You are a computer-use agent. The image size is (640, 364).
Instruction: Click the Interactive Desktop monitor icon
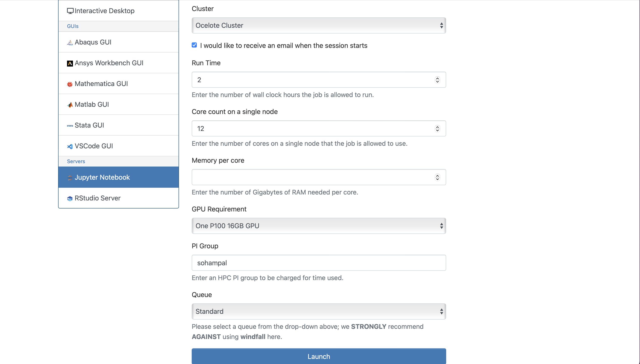point(70,11)
